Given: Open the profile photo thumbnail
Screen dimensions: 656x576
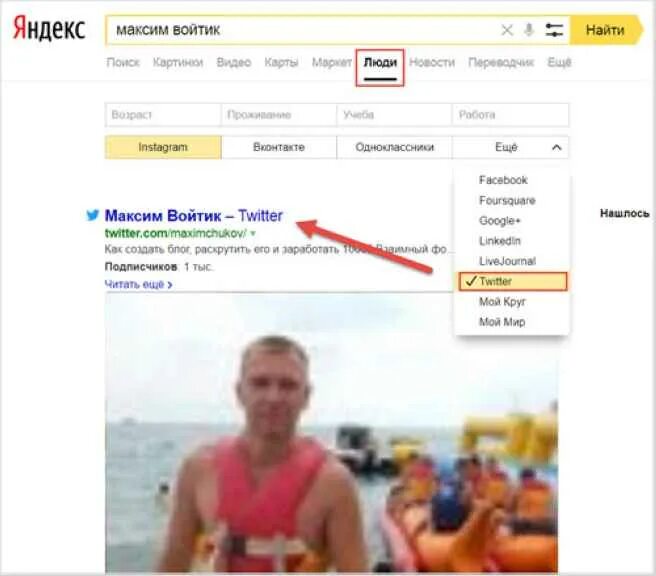Looking at the screenshot, I should coord(331,433).
